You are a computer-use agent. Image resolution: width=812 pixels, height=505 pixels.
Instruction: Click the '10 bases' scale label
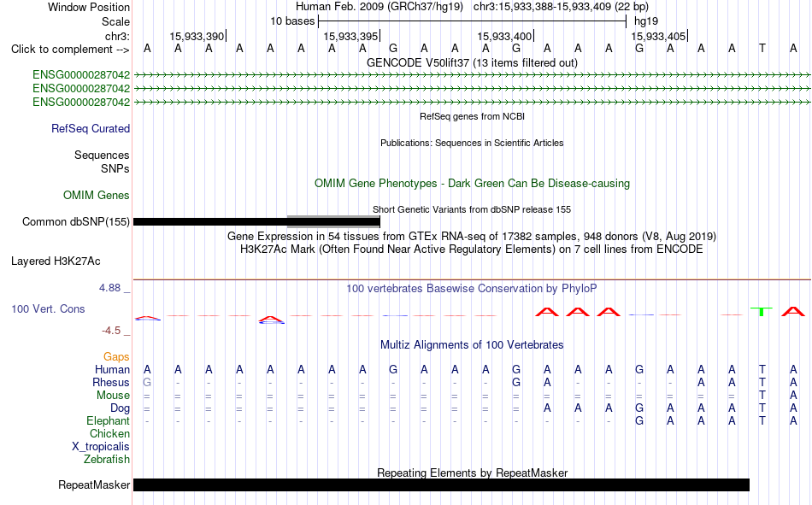[x=292, y=21]
